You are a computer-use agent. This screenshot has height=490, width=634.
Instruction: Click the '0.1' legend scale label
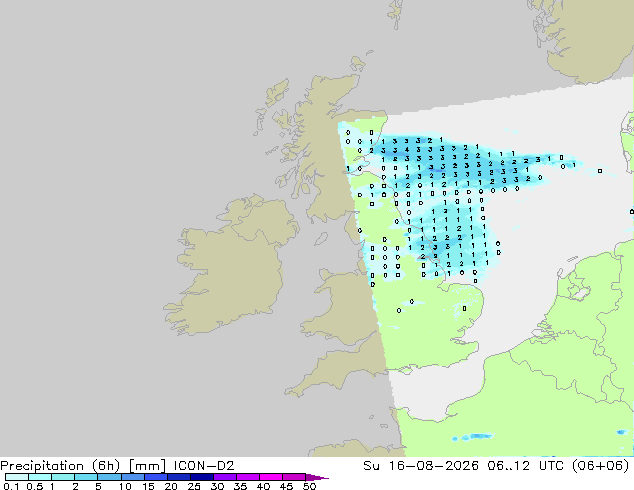tap(11, 486)
